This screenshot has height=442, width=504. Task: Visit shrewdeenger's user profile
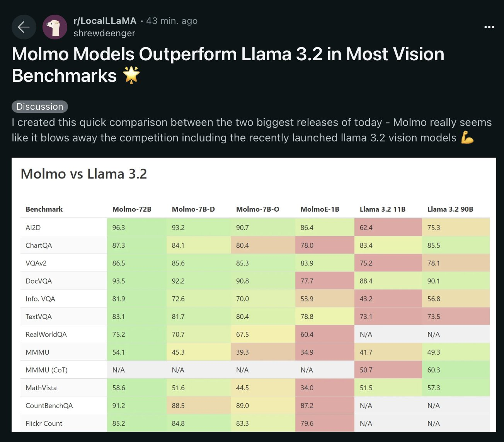[104, 33]
